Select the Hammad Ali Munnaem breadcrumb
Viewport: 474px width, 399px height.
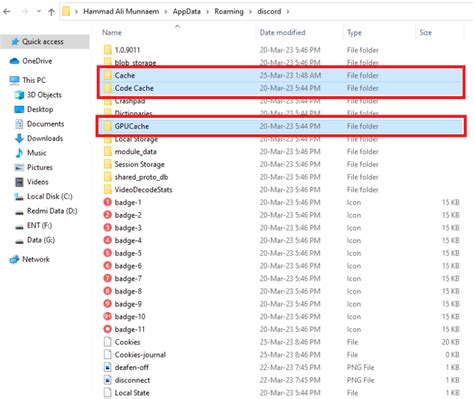click(121, 12)
